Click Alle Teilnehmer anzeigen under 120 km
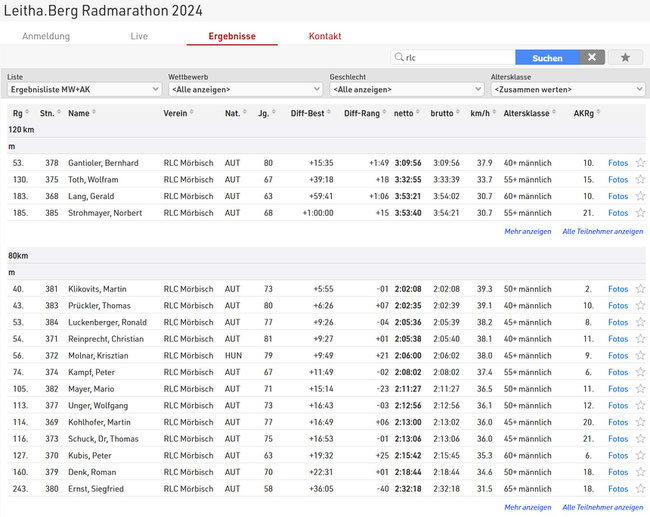The width and height of the screenshot is (650, 517). point(603,231)
